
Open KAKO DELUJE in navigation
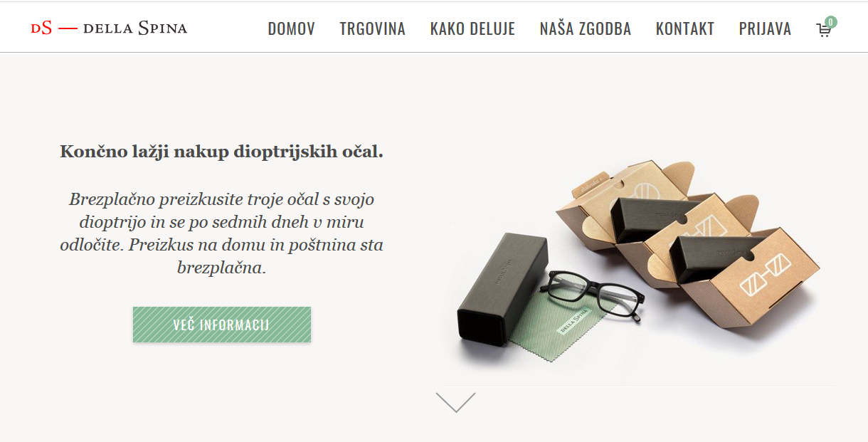472,29
